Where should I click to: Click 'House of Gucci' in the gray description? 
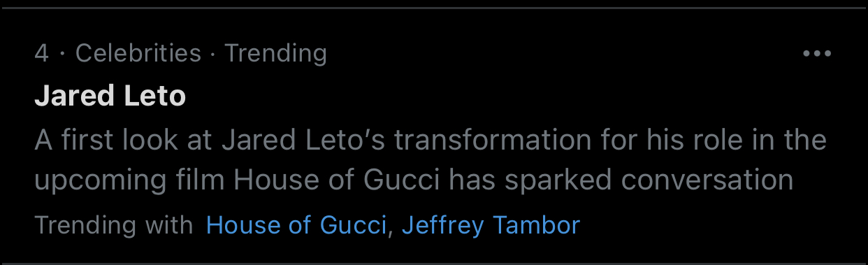[338, 180]
